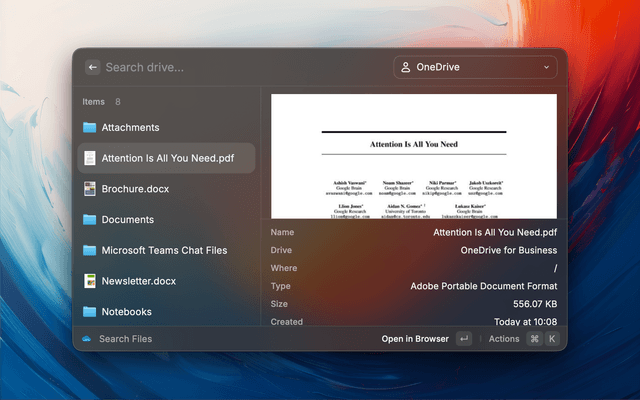Click the Attachments folder icon
Screen dimensions: 640x400
(x=90, y=128)
